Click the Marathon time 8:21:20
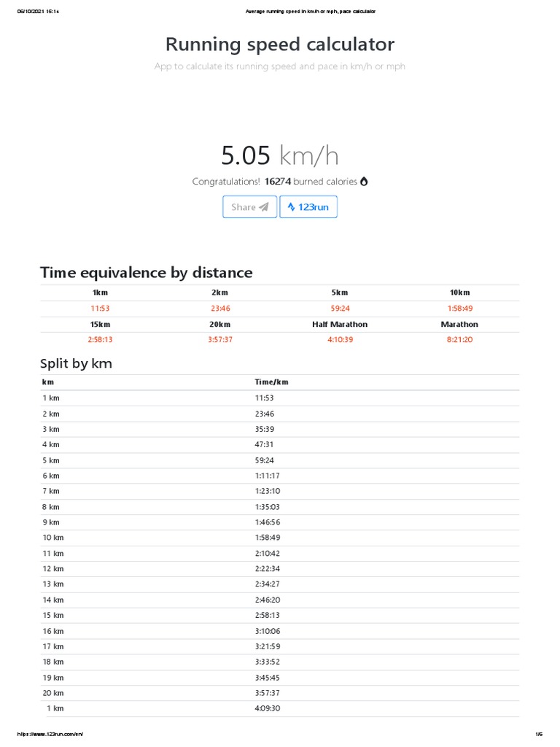 coord(459,340)
